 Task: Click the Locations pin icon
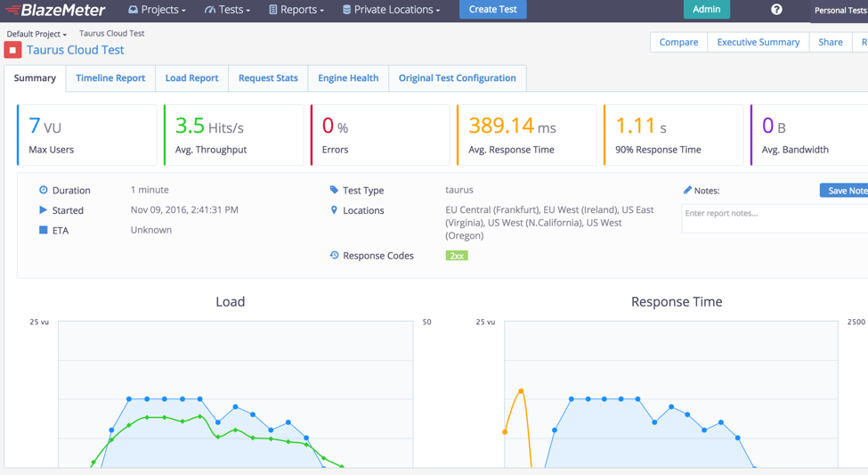click(334, 210)
